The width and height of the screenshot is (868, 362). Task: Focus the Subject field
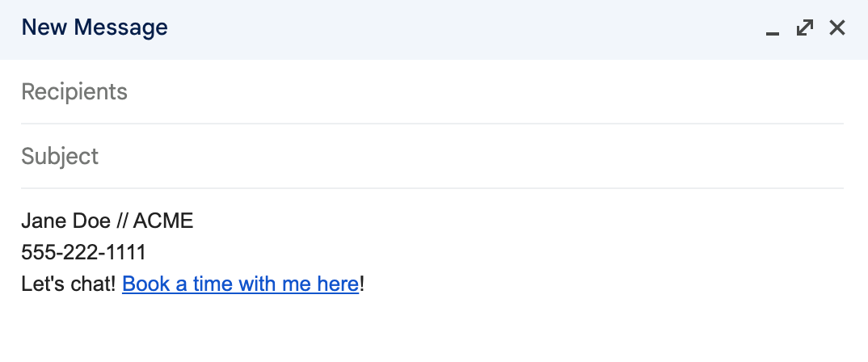(432, 156)
